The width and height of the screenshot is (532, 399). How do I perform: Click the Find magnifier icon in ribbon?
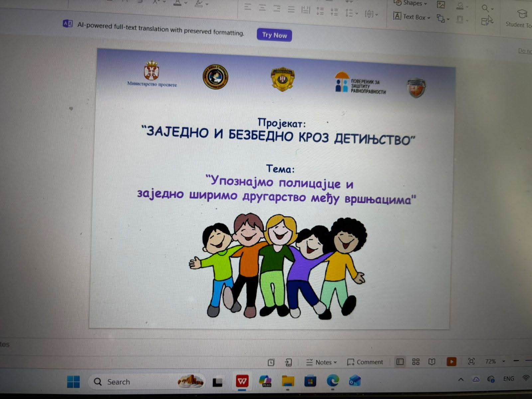coord(485,8)
